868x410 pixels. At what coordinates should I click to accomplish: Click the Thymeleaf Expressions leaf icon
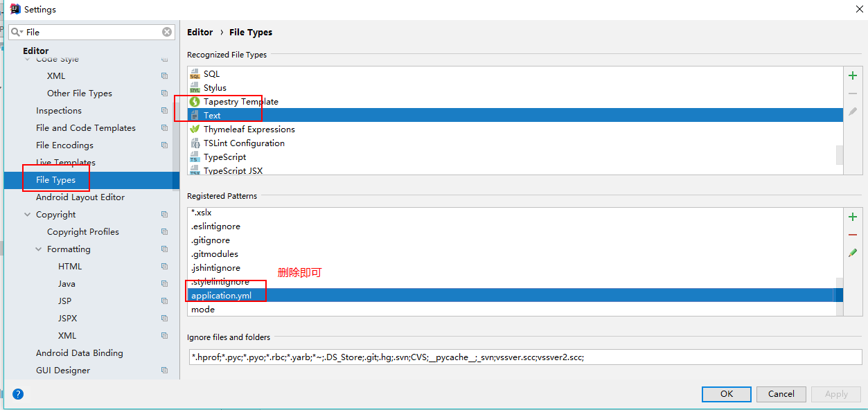pyautogui.click(x=195, y=130)
